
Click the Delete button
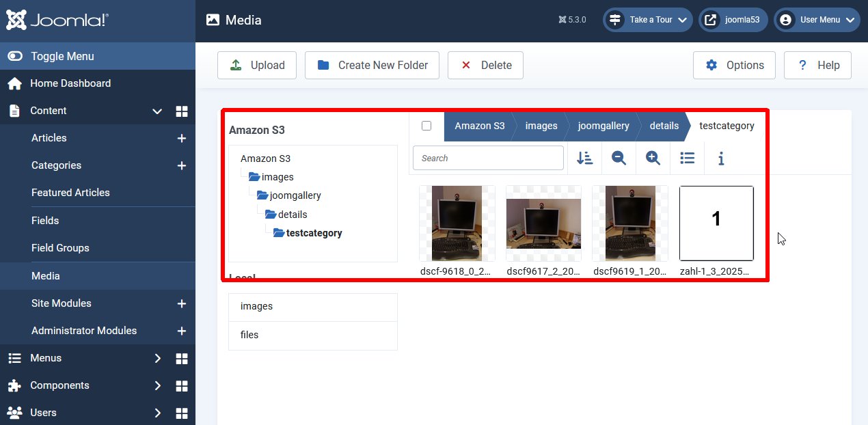(485, 65)
